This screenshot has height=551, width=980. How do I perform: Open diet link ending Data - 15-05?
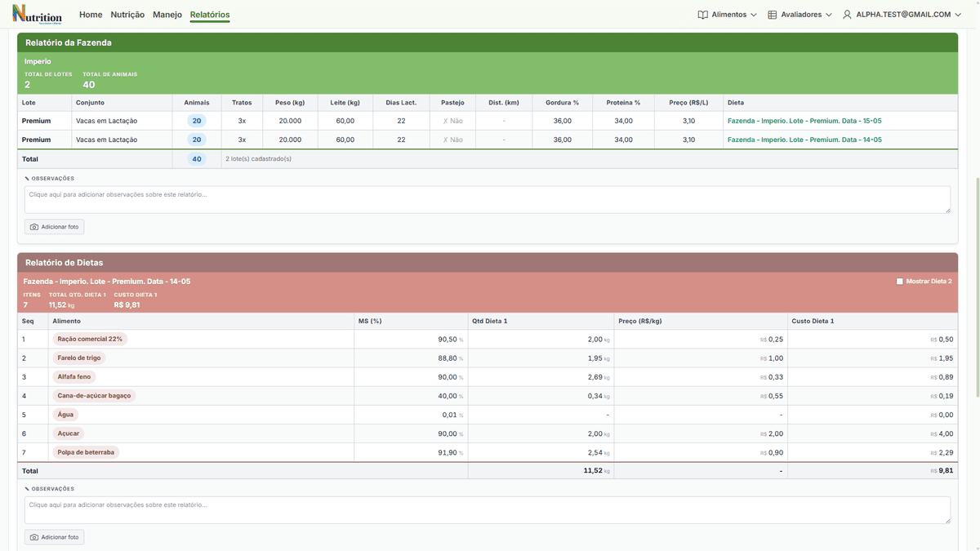click(804, 121)
